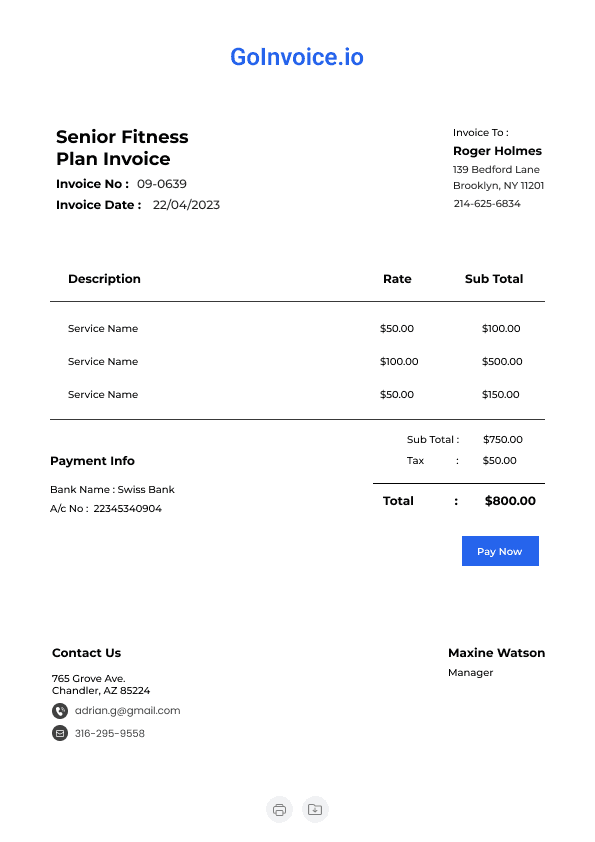The image size is (595, 842).
Task: Click the Description column header
Action: (104, 279)
